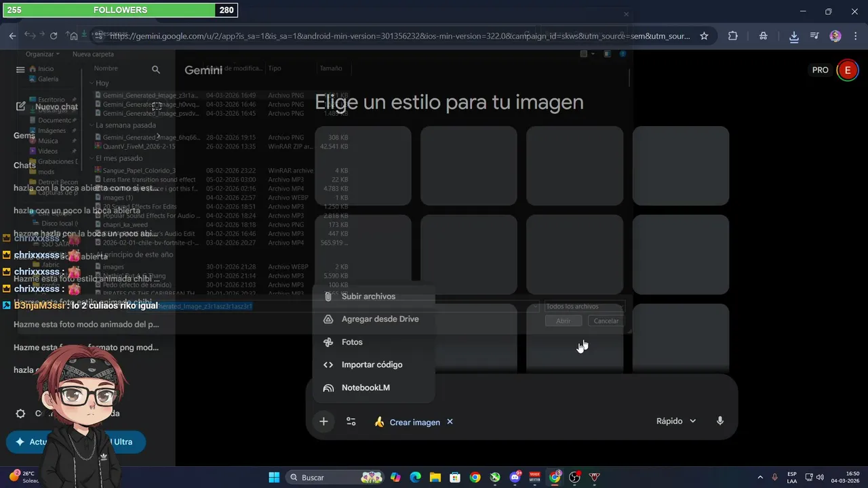
Task: Open Microsoft Store from taskbar
Action: click(x=455, y=477)
